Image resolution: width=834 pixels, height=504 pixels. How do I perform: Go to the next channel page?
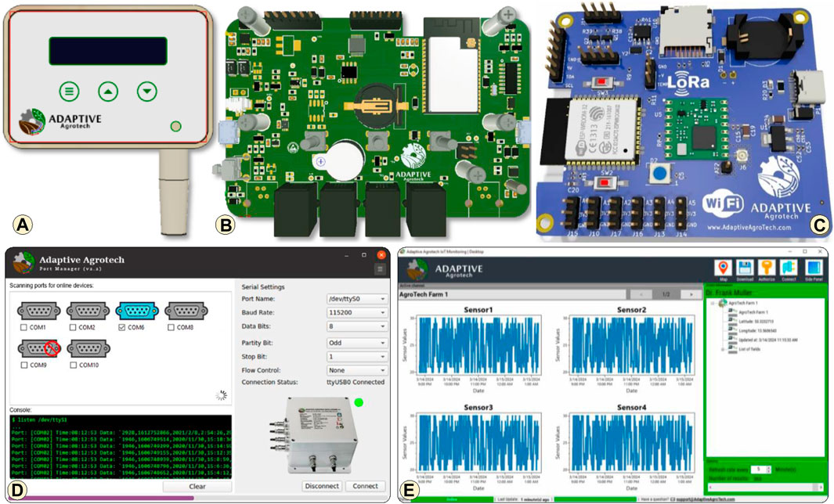(x=691, y=294)
